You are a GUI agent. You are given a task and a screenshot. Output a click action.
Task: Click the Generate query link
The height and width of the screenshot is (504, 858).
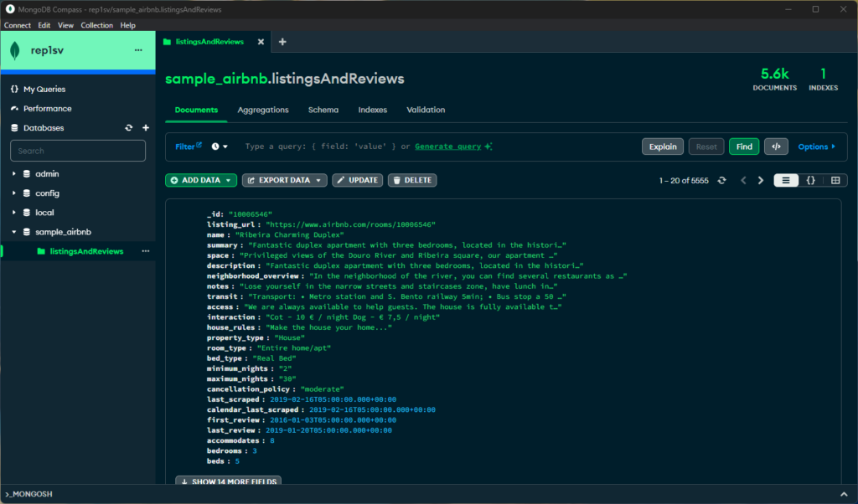coord(447,147)
